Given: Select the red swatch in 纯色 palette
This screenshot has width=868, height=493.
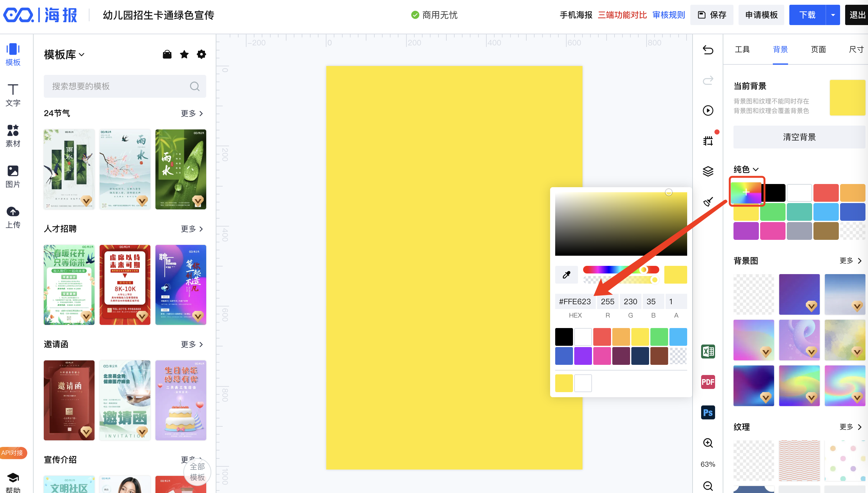Looking at the screenshot, I should [826, 193].
